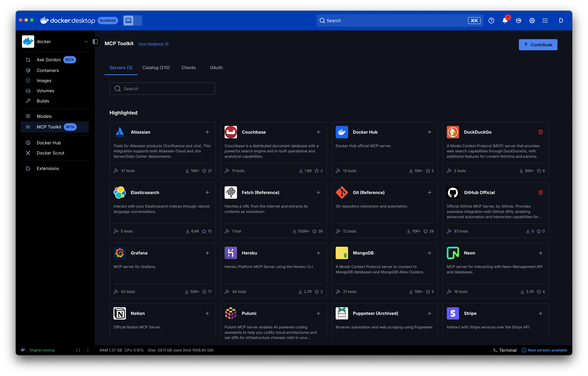Image resolution: width=588 pixels, height=376 pixels.
Task: Click the help question mark icon
Action: click(491, 21)
